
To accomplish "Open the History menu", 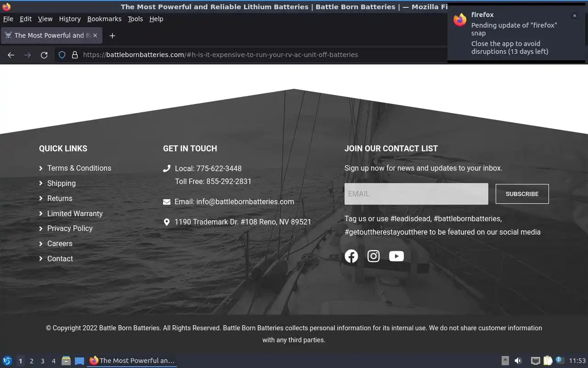I will (x=70, y=19).
